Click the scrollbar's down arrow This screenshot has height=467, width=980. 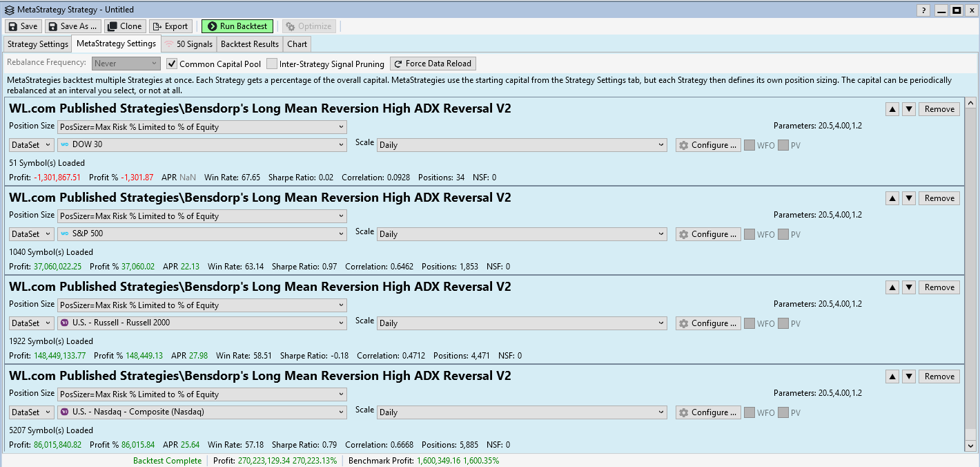click(x=970, y=446)
